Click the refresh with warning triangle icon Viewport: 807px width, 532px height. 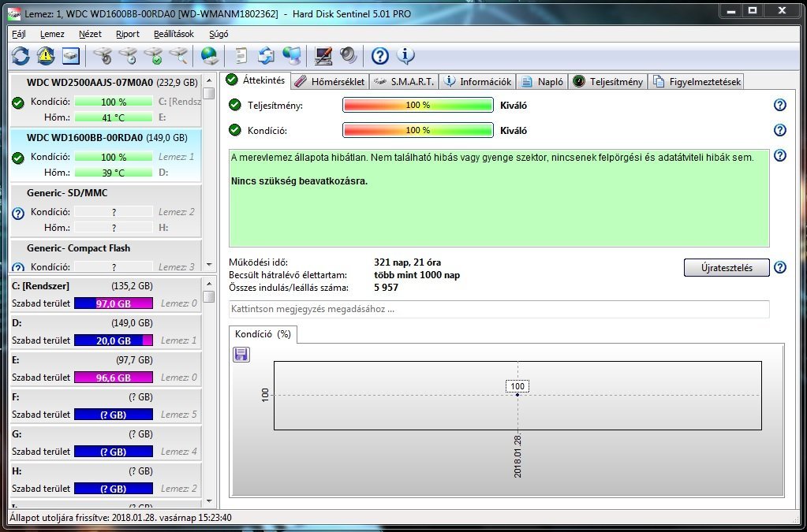(46, 55)
